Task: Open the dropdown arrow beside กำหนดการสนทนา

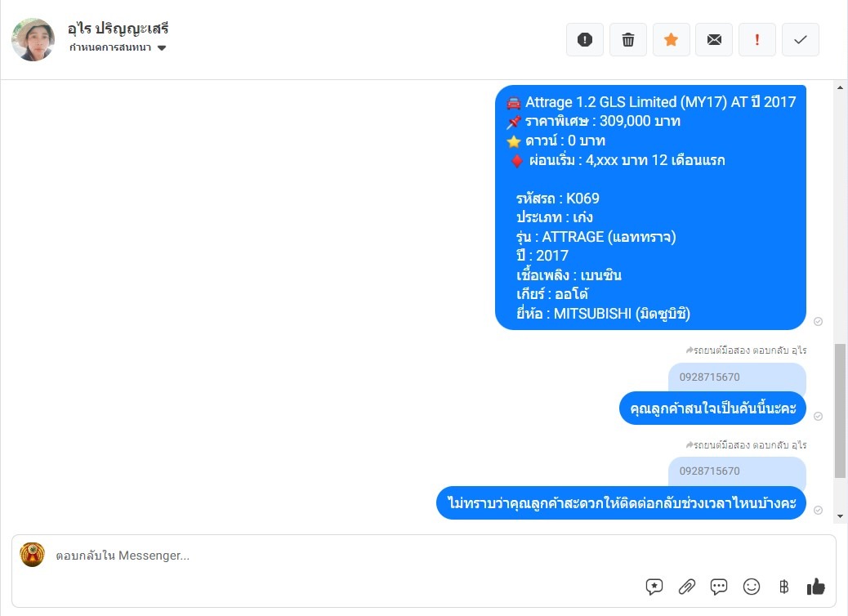Action: [162, 48]
